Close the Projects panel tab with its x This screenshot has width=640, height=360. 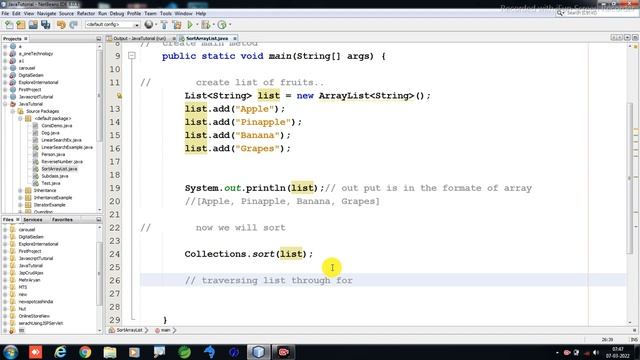[x=25, y=38]
